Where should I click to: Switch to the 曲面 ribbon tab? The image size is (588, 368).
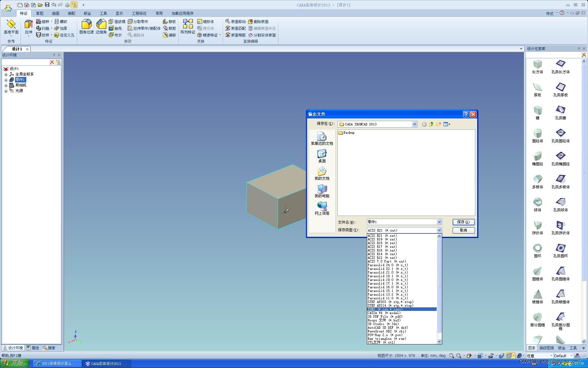tap(55, 13)
